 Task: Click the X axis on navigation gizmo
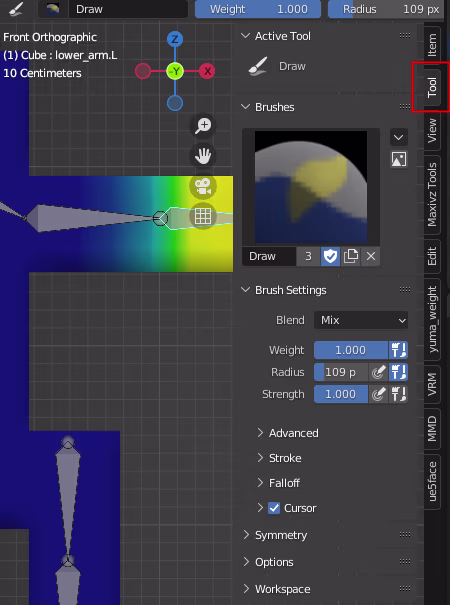click(207, 71)
